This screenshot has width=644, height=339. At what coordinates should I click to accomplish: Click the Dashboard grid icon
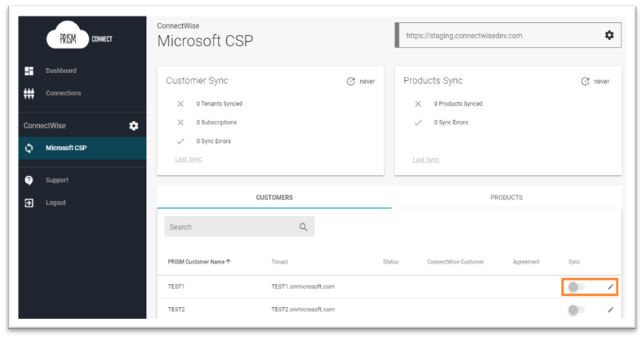point(29,70)
